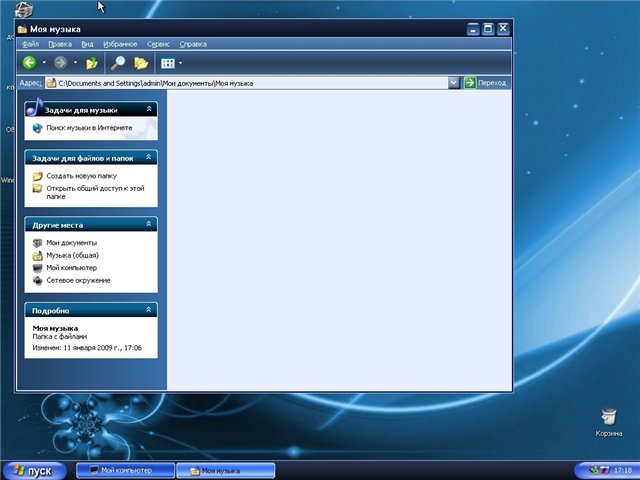Open Мой компьютер link in side panel
640x480 pixels.
pos(71,268)
